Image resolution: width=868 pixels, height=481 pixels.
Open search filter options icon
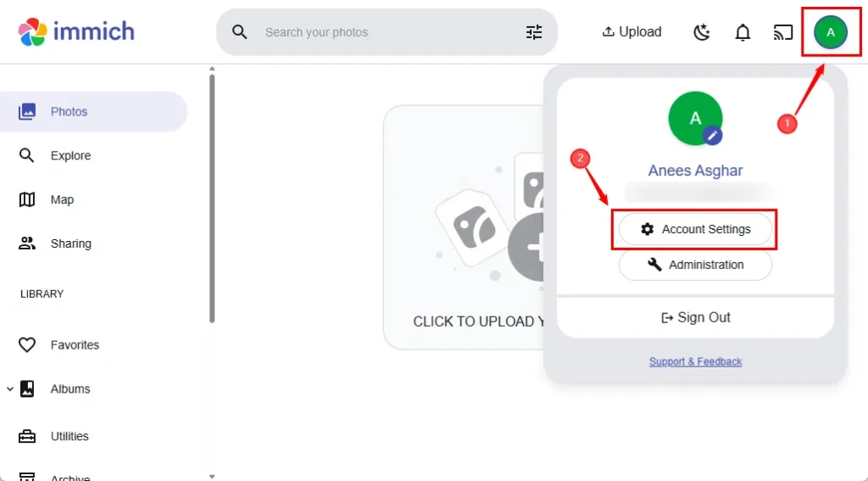(534, 32)
